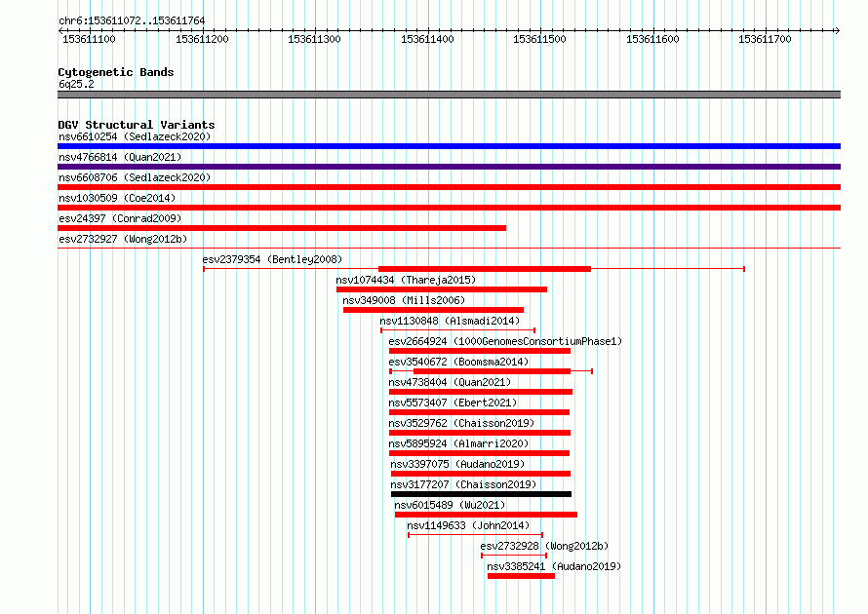This screenshot has width=868, height=614.
Task: Click ruler position 153611200
Action: point(202,39)
